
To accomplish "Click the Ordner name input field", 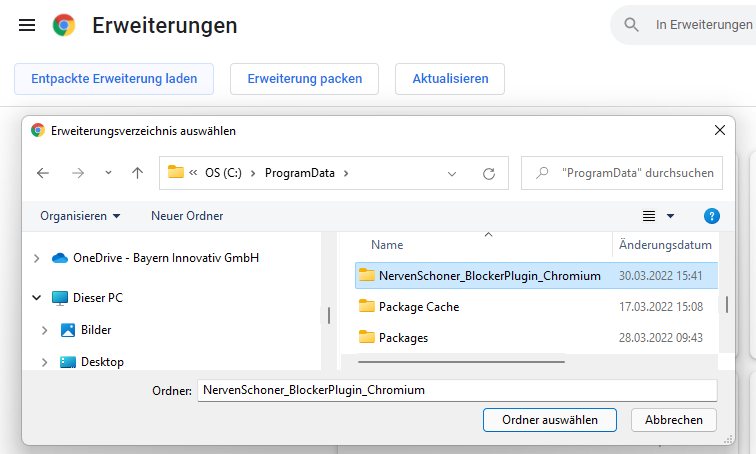I will pos(456,390).
